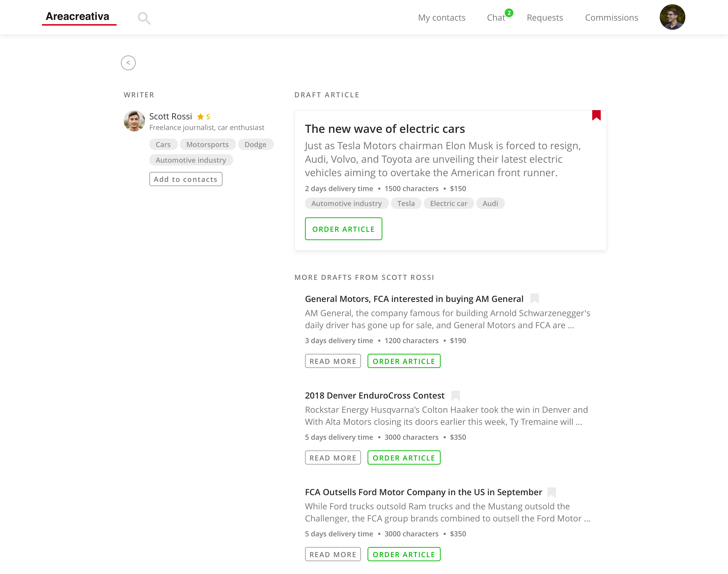728x574 pixels.
Task: Read more of the AM General draft
Action: 333,361
